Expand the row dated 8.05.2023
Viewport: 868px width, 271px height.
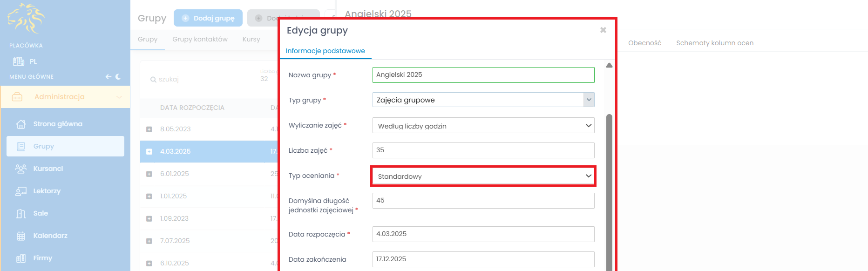pos(149,129)
